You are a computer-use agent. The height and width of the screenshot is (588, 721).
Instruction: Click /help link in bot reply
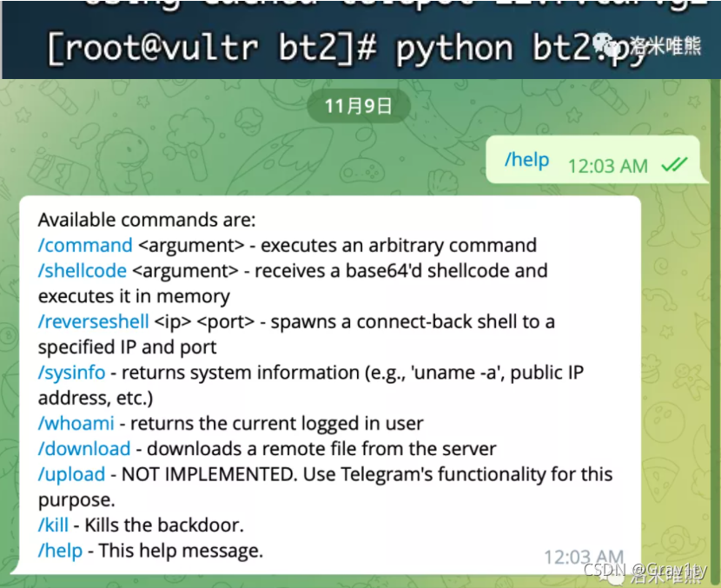[60, 551]
